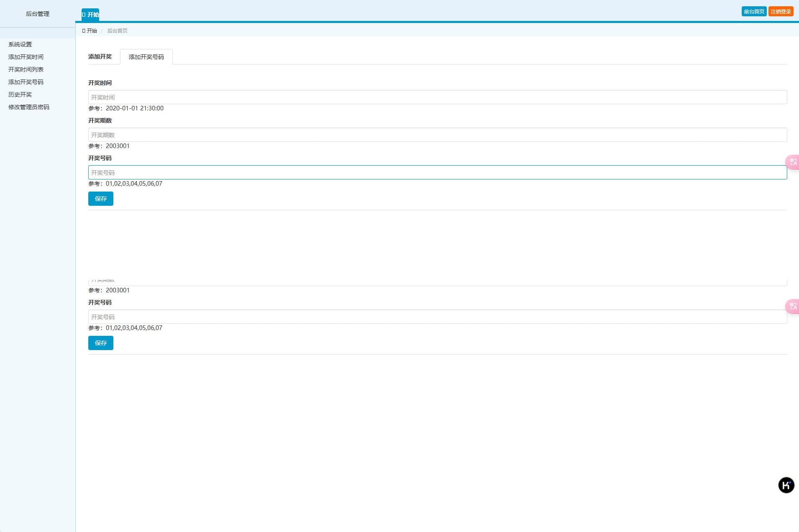Click the lower 保存 button
Image resolution: width=799 pixels, height=532 pixels.
tap(100, 343)
